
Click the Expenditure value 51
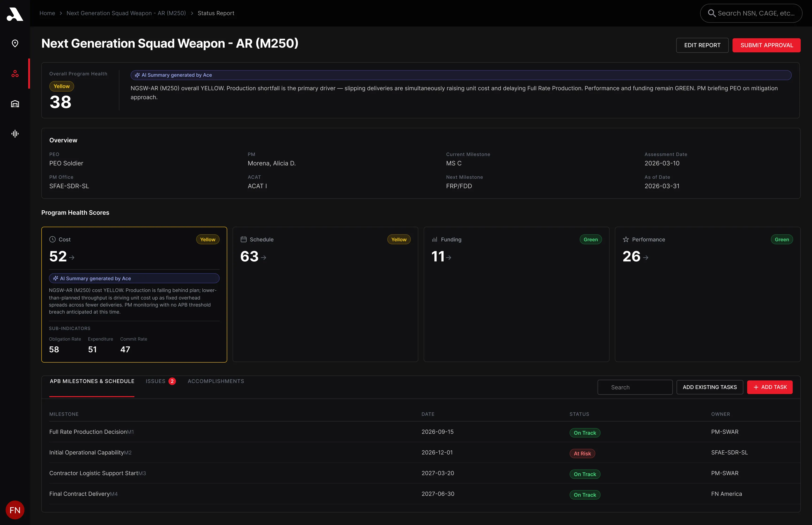92,349
